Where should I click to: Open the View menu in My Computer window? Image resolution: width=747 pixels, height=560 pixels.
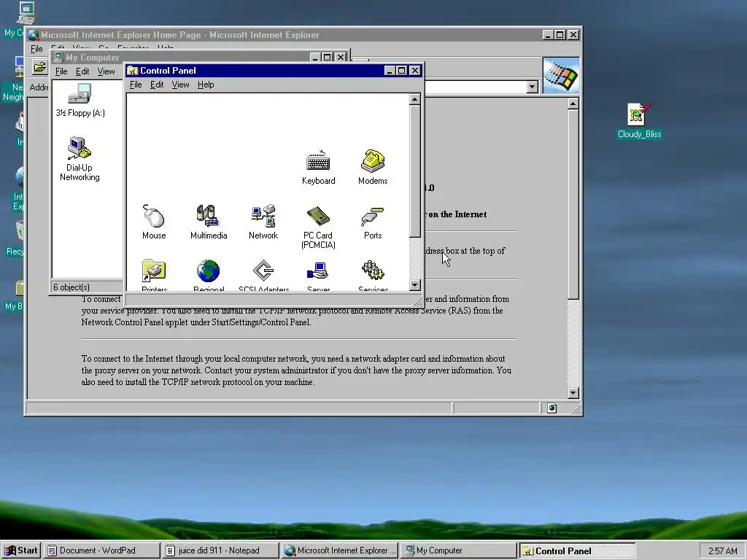107,71
